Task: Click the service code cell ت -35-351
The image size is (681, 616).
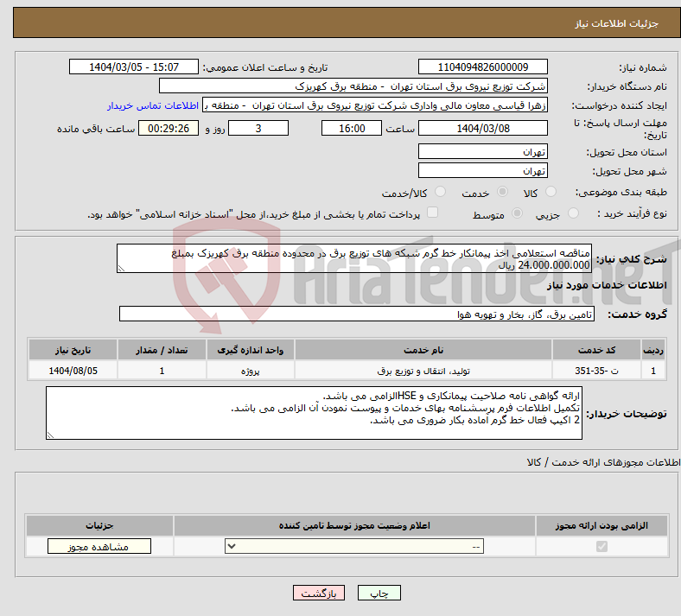Action: point(597,371)
